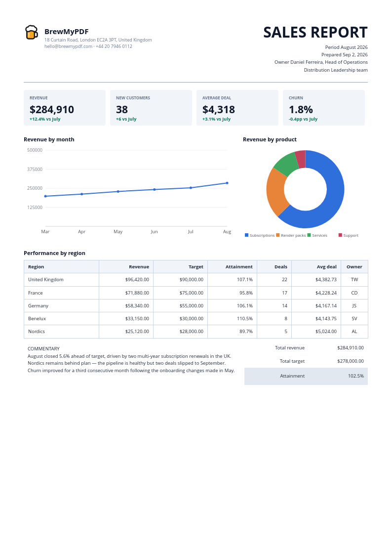Image resolution: width=392 pixels, height=555 pixels.
Task: Click the blue Subscriptions legend swatch
Action: tap(247, 235)
